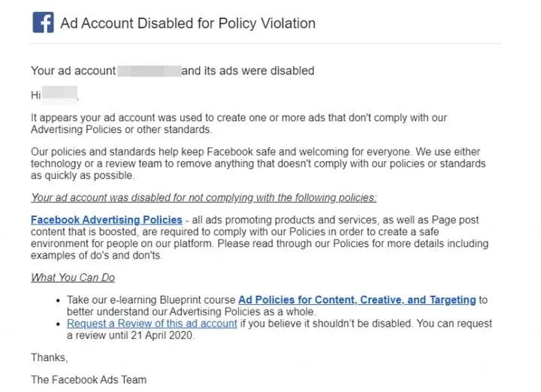The image size is (541, 392).
Task: Click the underlined 'not complying with the following policies' line
Action: (x=204, y=198)
